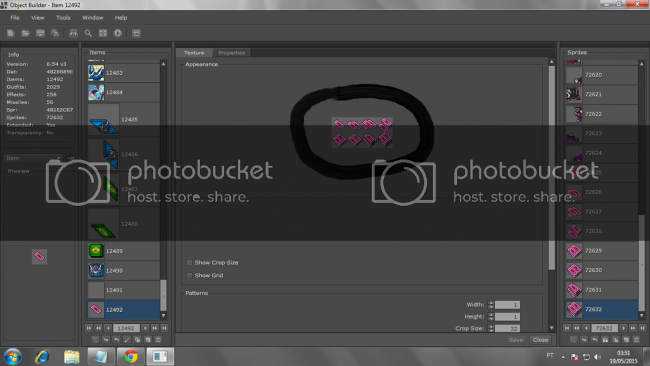The height and width of the screenshot is (366, 650).
Task: Click the Open folder toolbar icon
Action: [x=25, y=33]
